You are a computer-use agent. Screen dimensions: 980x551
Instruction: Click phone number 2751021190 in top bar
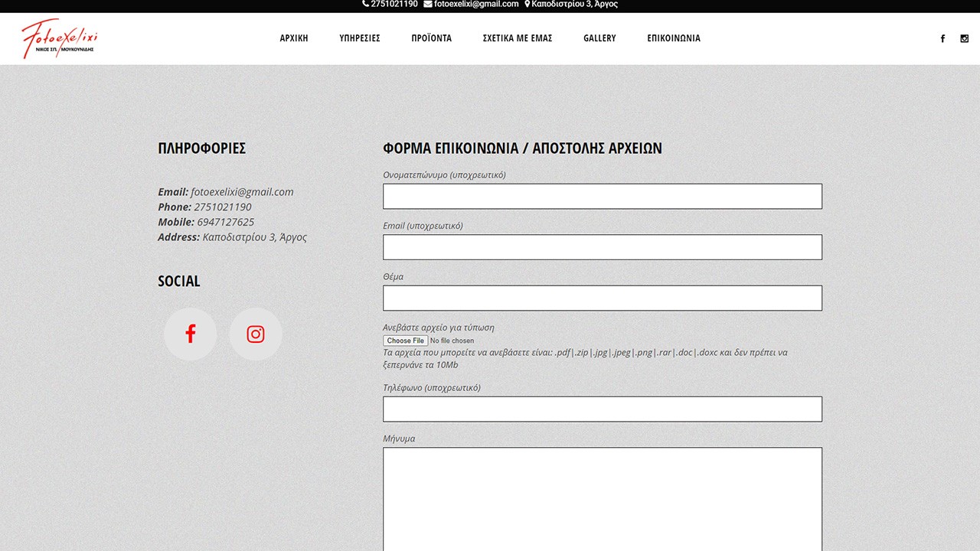click(390, 5)
